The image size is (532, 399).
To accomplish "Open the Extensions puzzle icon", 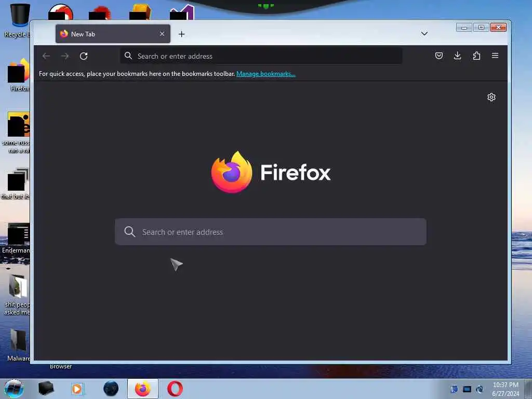I will (476, 56).
